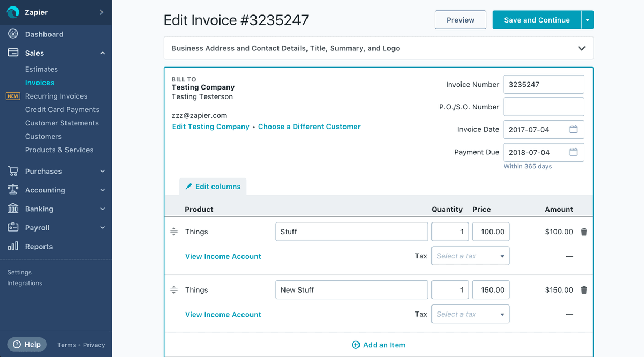Click the 150.00 price field

pyautogui.click(x=491, y=289)
